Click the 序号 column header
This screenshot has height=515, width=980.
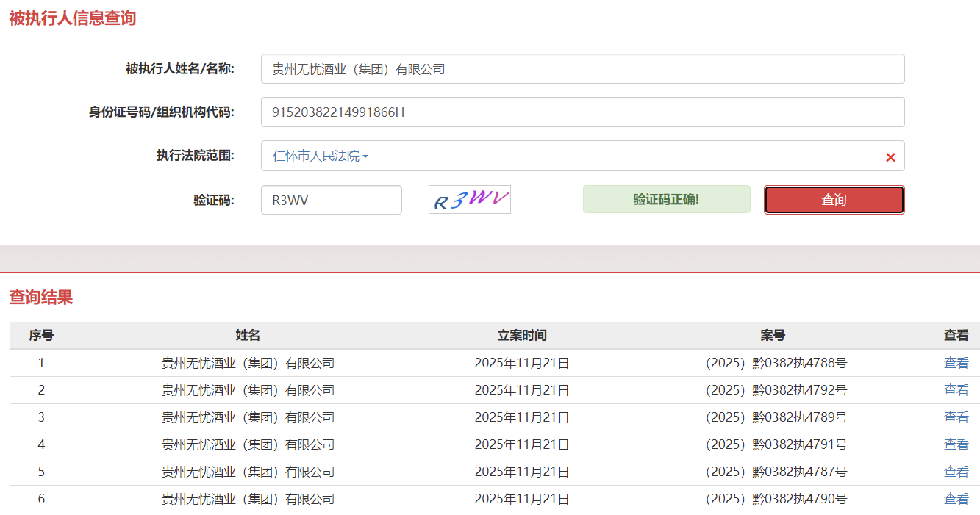(41, 336)
